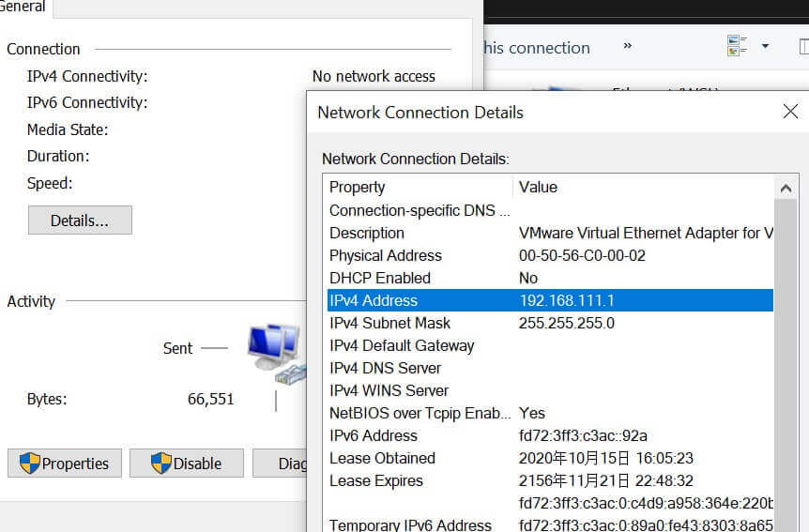Expand the toolbar overflow chevron
The image size is (809, 532).
tap(627, 46)
